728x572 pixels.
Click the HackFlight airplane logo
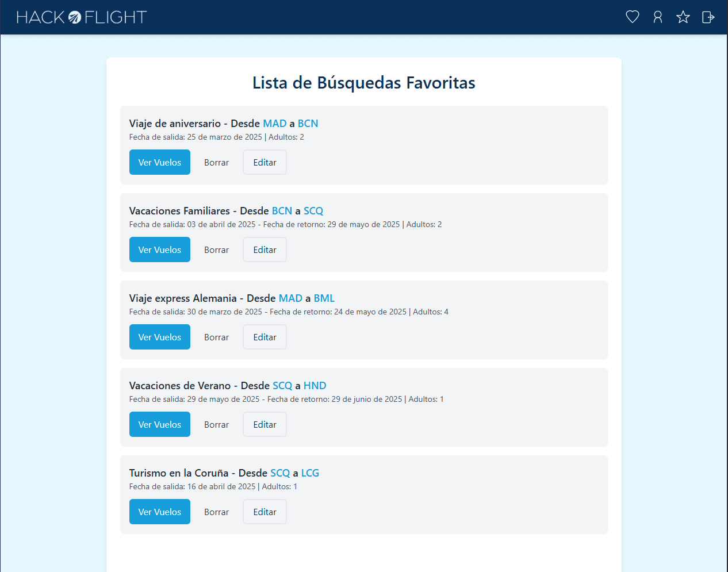74,17
